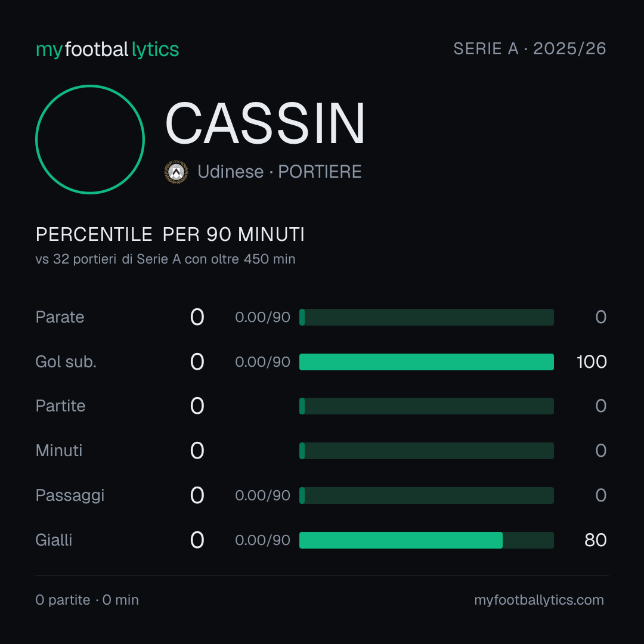Select the PERCENTILE PER 90 MINUTI heading

170,234
